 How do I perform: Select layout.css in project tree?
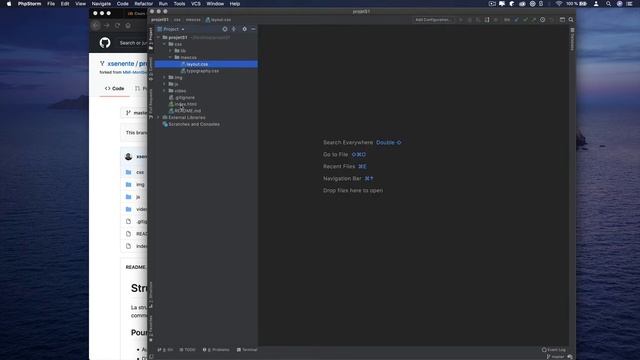pos(206,64)
